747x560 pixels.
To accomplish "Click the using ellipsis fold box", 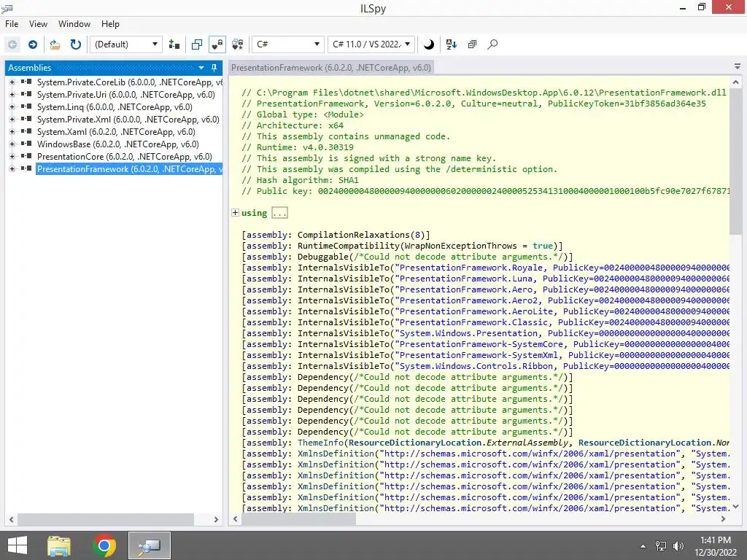I will coord(279,213).
